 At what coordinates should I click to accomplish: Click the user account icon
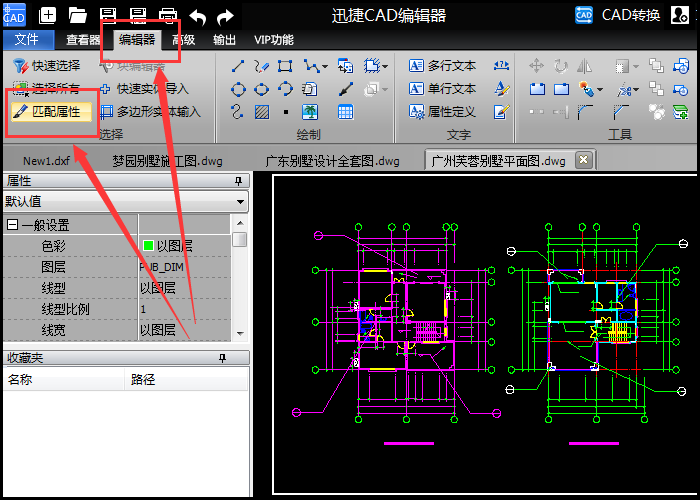(x=679, y=15)
